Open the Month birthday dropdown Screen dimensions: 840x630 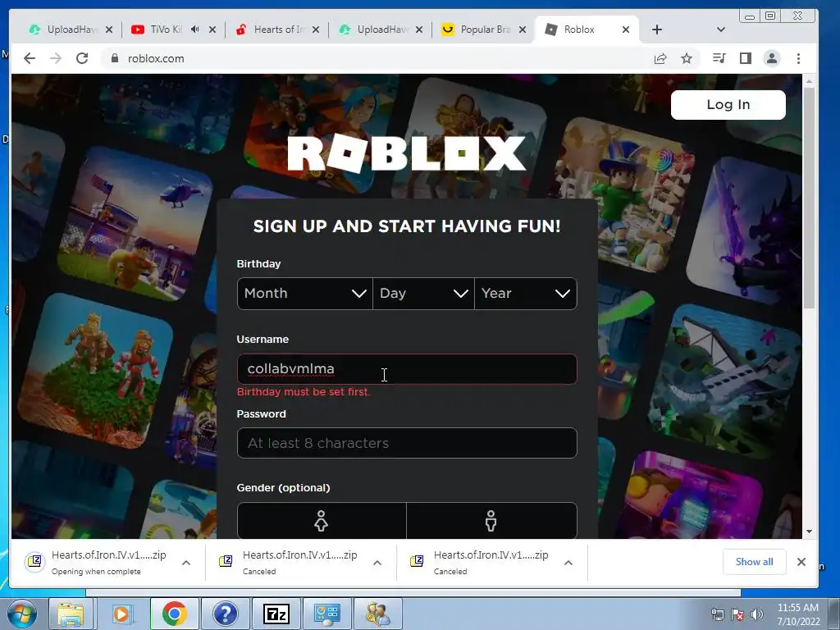pyautogui.click(x=305, y=294)
